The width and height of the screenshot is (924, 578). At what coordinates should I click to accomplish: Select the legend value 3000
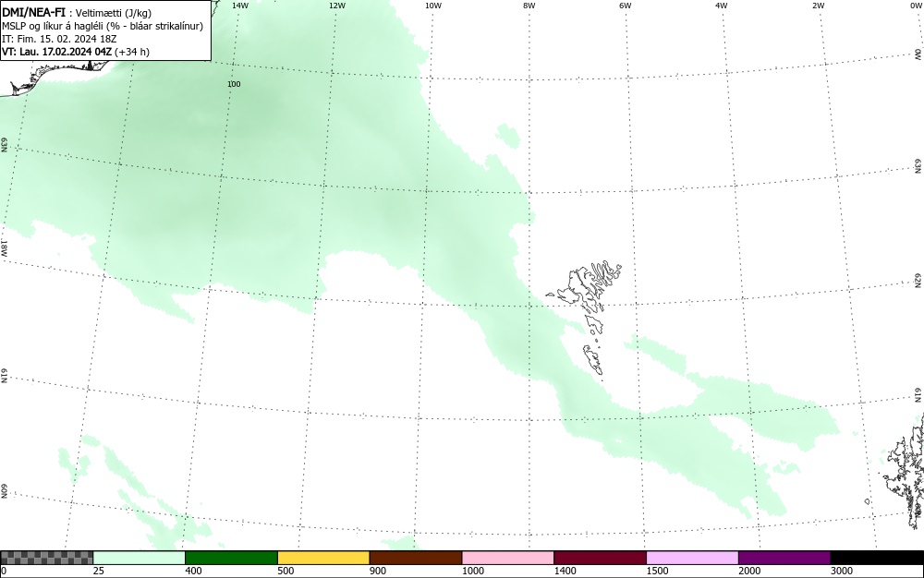click(x=841, y=571)
